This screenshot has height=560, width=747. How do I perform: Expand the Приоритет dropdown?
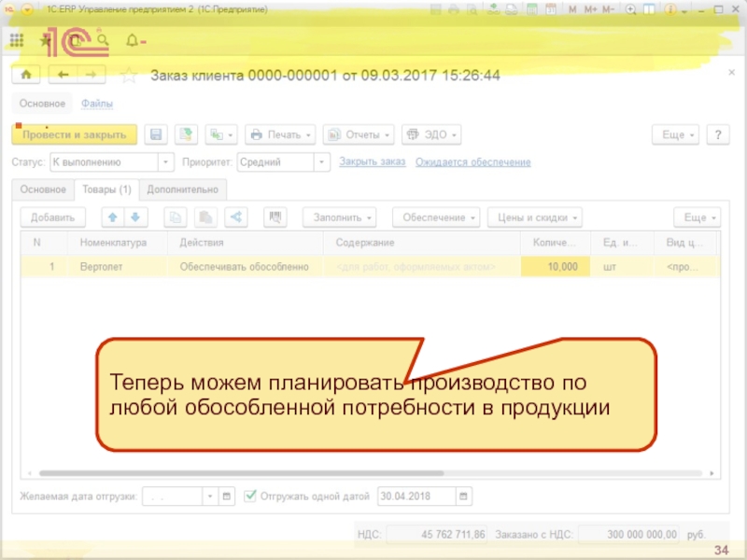click(x=322, y=162)
